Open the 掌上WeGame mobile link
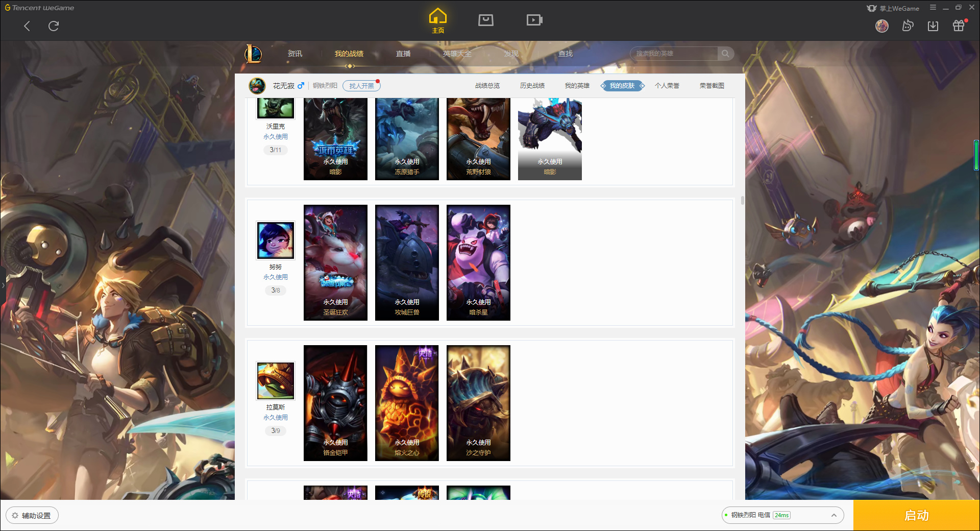Screen dimensions: 980x531 coord(893,8)
